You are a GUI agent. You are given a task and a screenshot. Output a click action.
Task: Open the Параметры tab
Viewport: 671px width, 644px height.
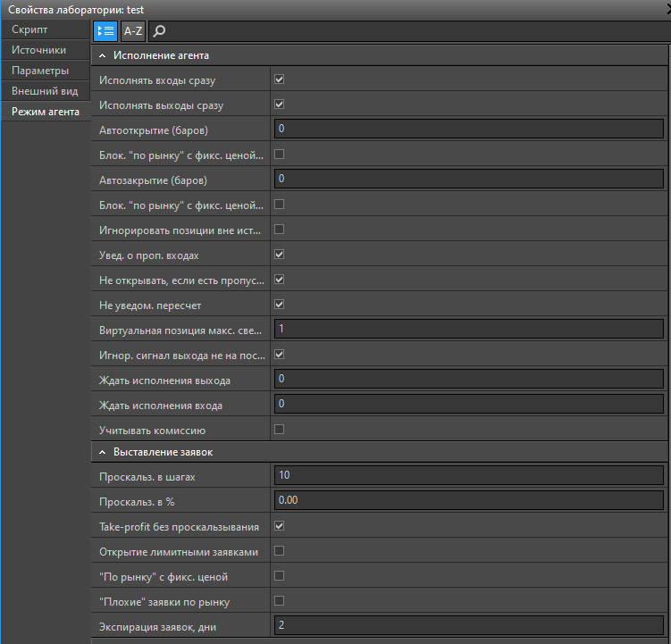click(x=46, y=71)
